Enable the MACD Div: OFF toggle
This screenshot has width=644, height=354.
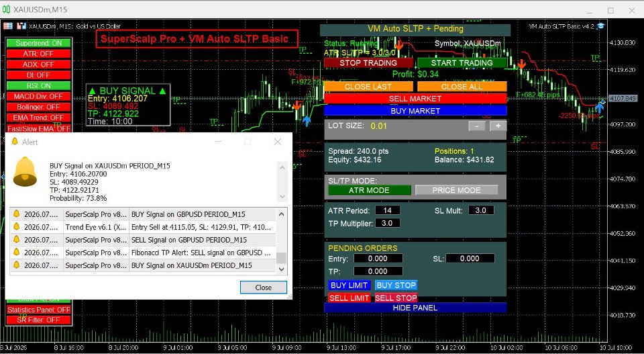tap(39, 97)
